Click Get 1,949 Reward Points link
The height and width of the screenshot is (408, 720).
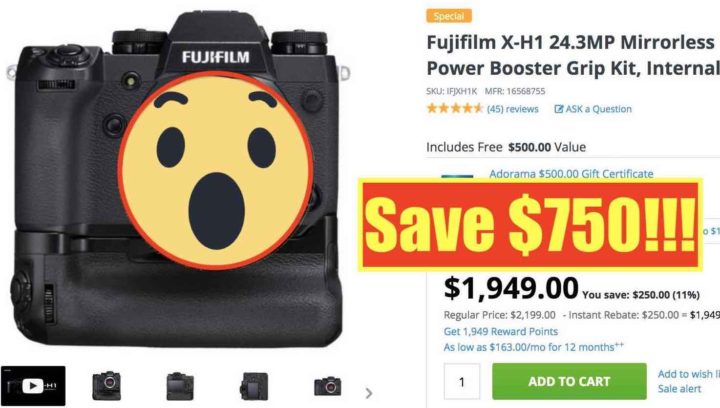[501, 331]
